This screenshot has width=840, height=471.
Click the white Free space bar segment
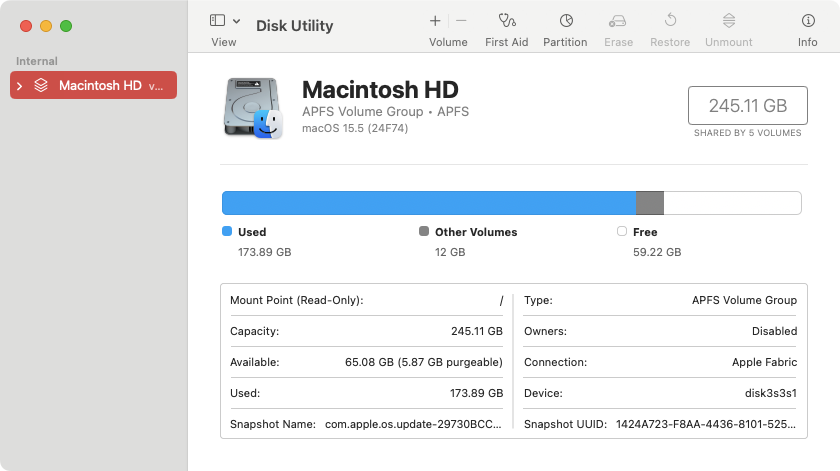pos(732,203)
